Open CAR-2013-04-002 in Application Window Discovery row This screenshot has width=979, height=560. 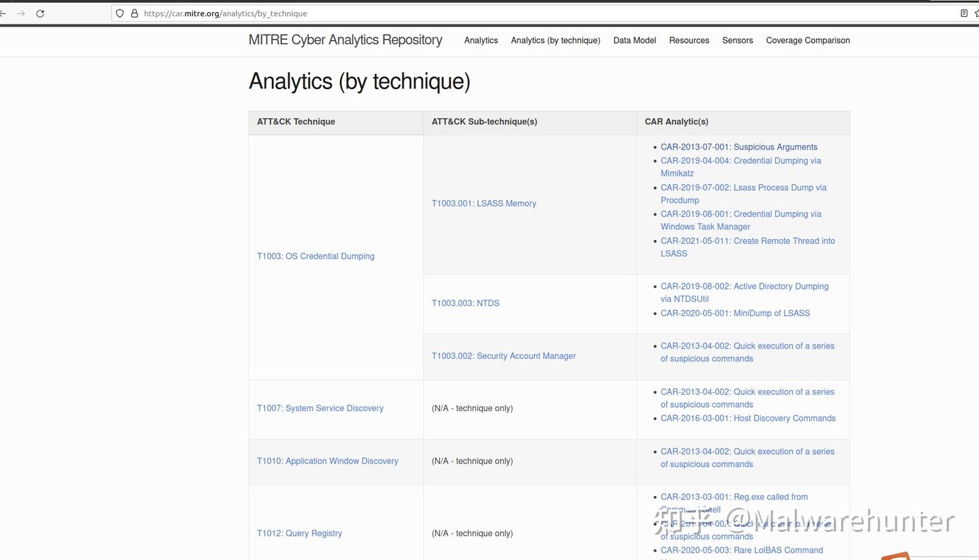click(x=748, y=457)
